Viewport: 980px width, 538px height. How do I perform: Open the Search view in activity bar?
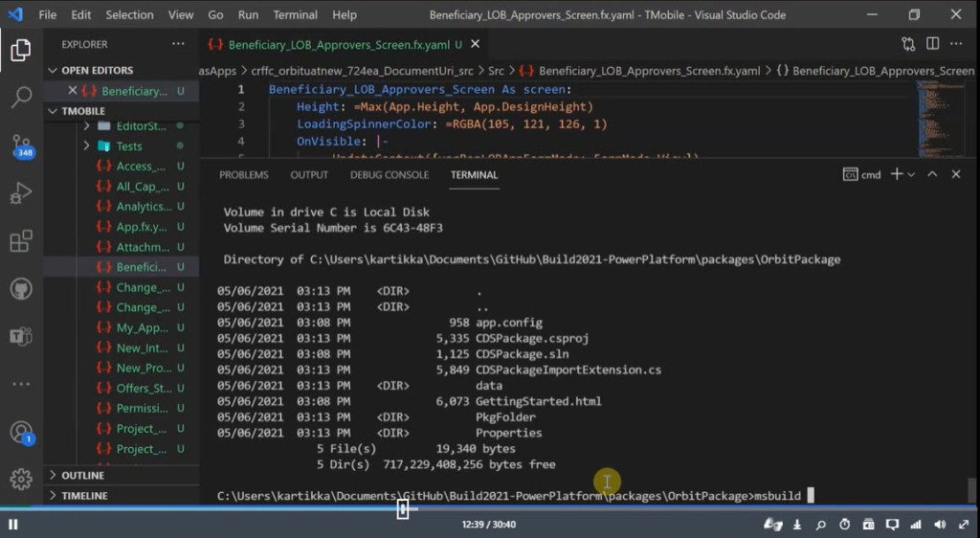21,97
